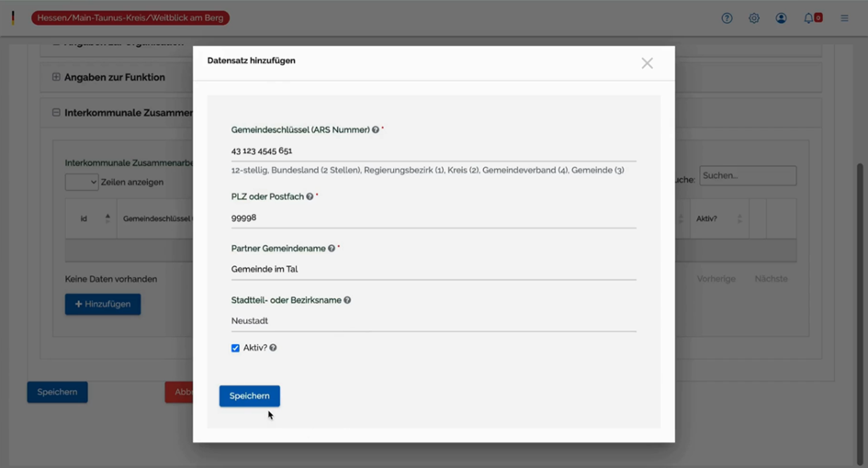
Task: Uncheck the Aktiv? checkbox
Action: (235, 349)
